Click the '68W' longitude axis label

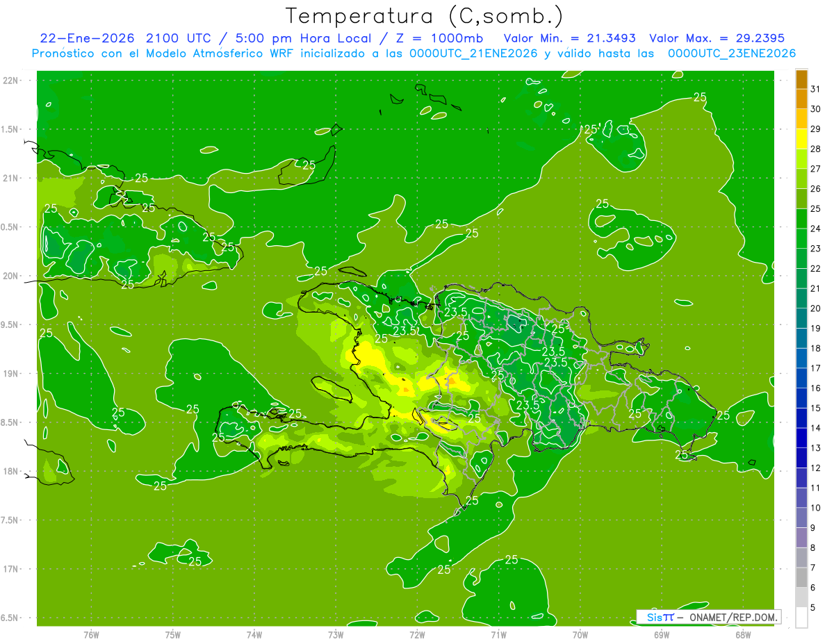[743, 634]
